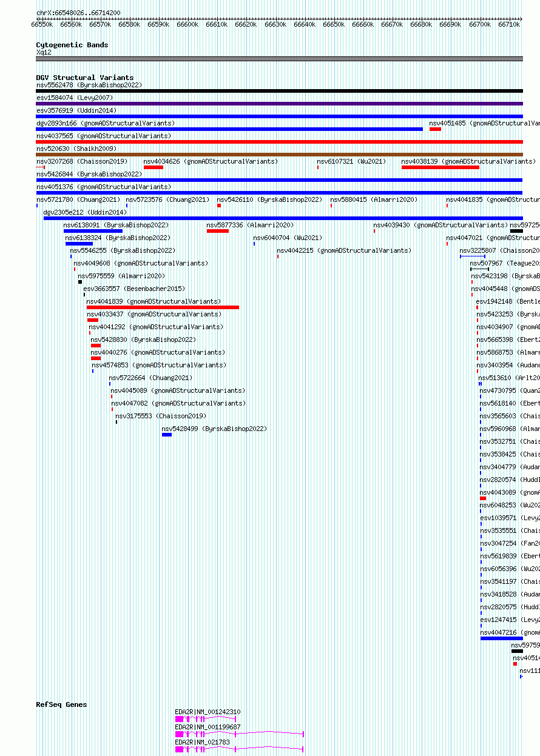Screen dimensions: 540x756
Task: Click the nsv4045089 variant label
Action: 178,390
